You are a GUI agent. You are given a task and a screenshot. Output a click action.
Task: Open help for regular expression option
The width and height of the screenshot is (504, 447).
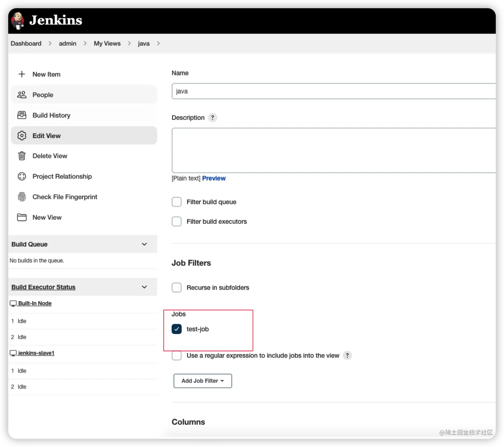pos(347,356)
